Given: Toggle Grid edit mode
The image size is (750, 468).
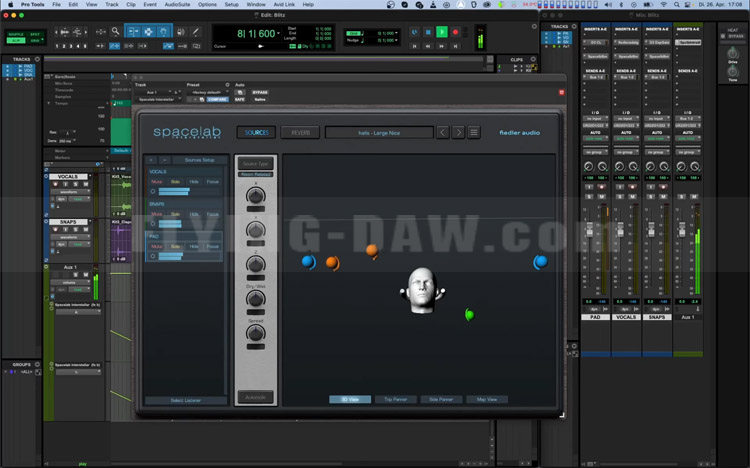Looking at the screenshot, I should (x=35, y=41).
